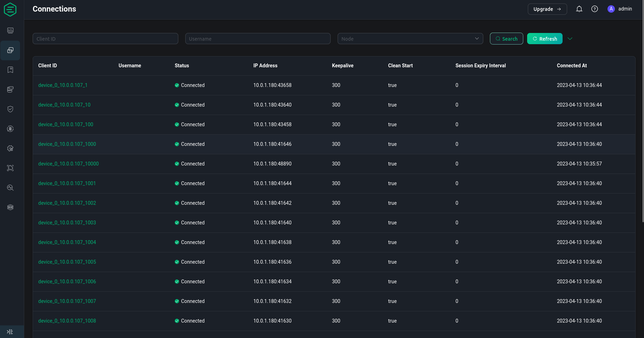
Task: Click inside the Client ID input field
Action: pos(105,39)
